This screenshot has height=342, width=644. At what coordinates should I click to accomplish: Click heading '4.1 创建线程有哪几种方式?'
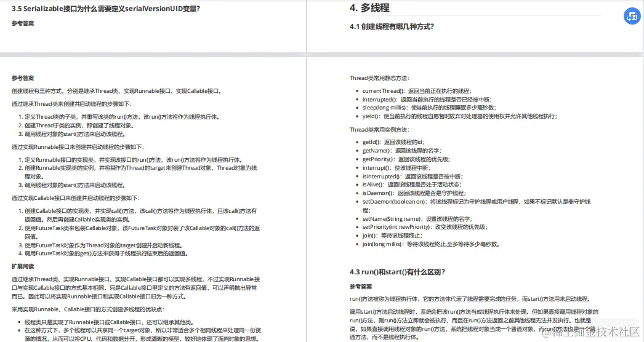[x=392, y=26]
